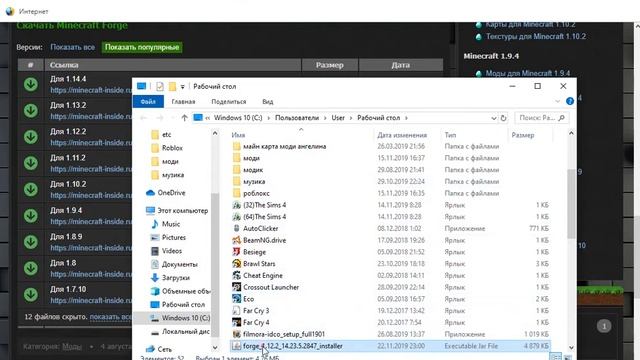Screen dimensions: 640x360
Task: Click the green download arrow for 1.8
Action: (x=31, y=268)
